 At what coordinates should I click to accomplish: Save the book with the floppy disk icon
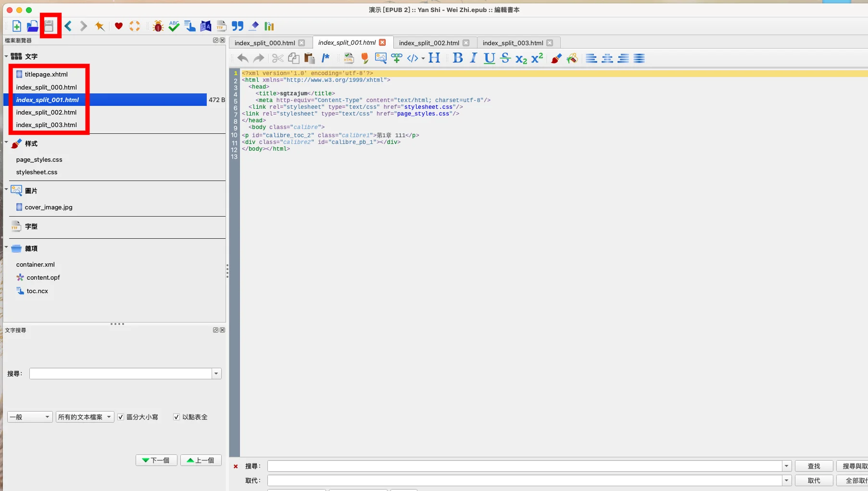pyautogui.click(x=49, y=26)
